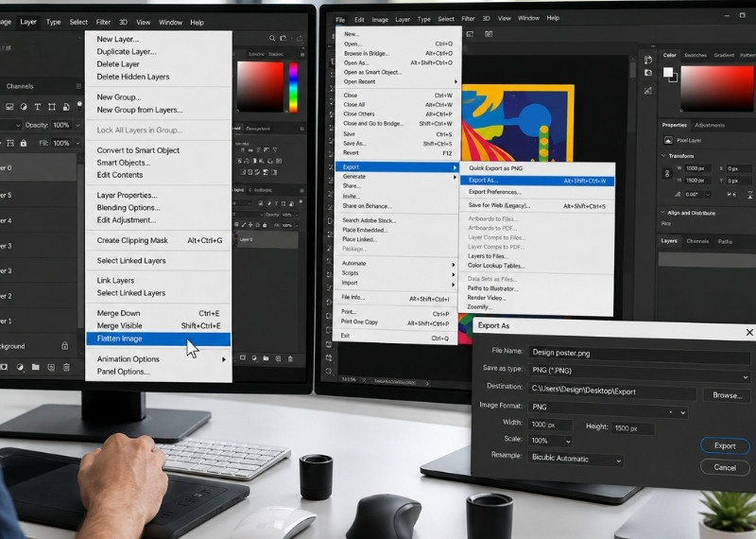Open the Fill 100% dropdown arrow
The height and width of the screenshot is (539, 756).
77,144
